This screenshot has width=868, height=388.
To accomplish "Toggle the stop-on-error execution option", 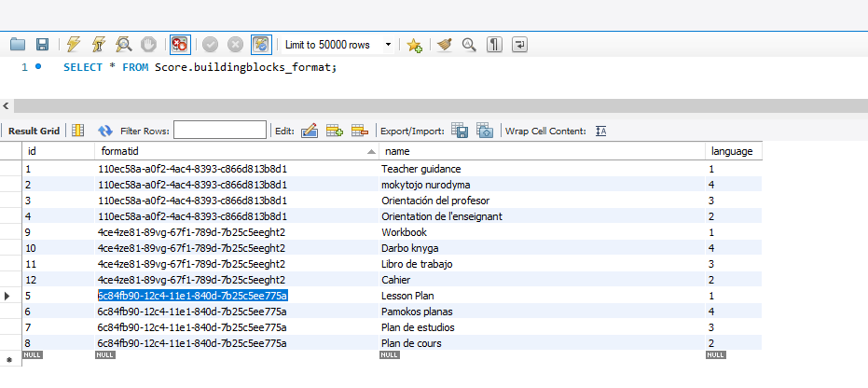I will click(x=180, y=44).
